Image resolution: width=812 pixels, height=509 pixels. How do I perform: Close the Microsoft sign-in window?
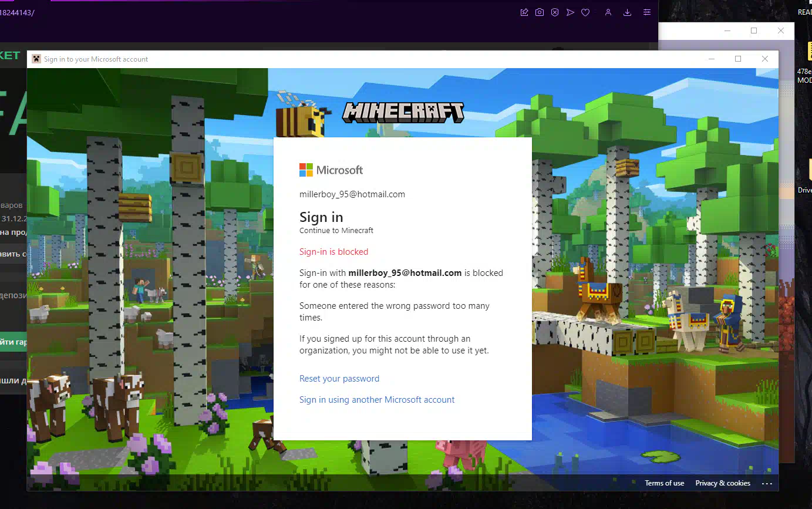[x=764, y=59]
